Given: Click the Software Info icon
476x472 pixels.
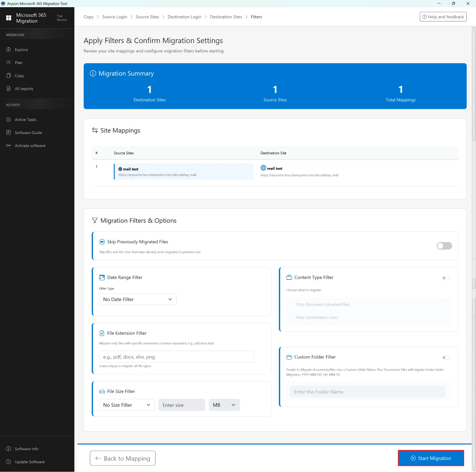Looking at the screenshot, I should [9, 449].
